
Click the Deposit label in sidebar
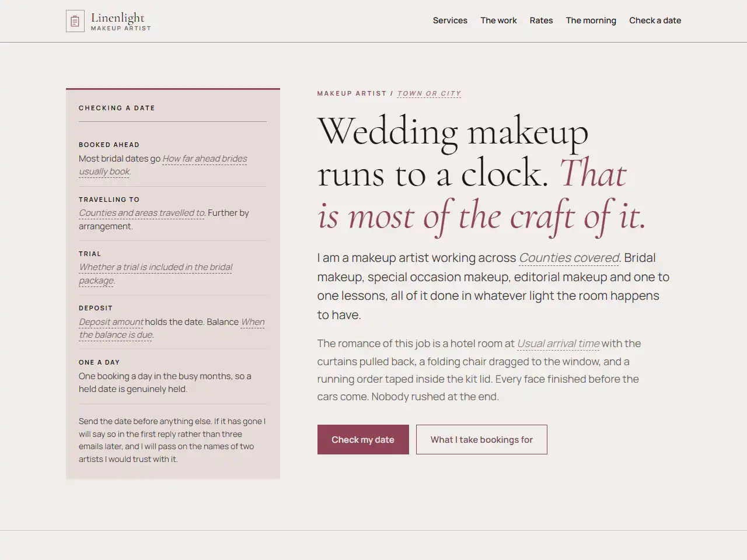(x=96, y=308)
